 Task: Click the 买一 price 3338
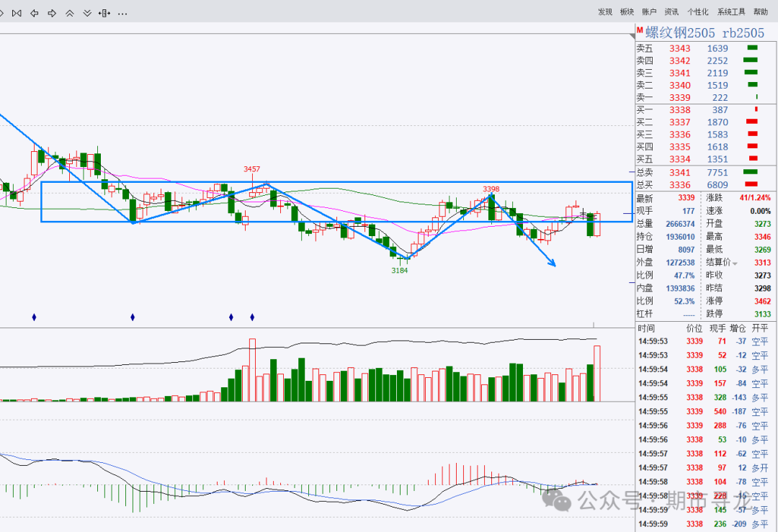[x=680, y=110]
